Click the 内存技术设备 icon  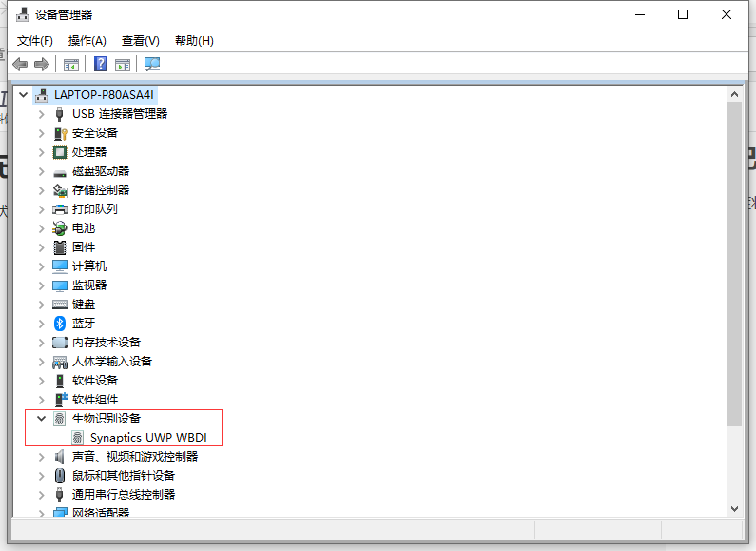pyautogui.click(x=60, y=343)
